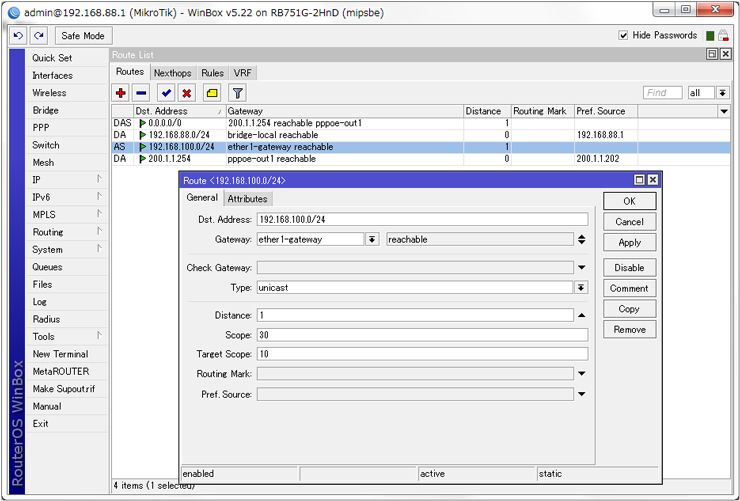
Task: Expand the Check Gateway field
Action: pos(581,267)
